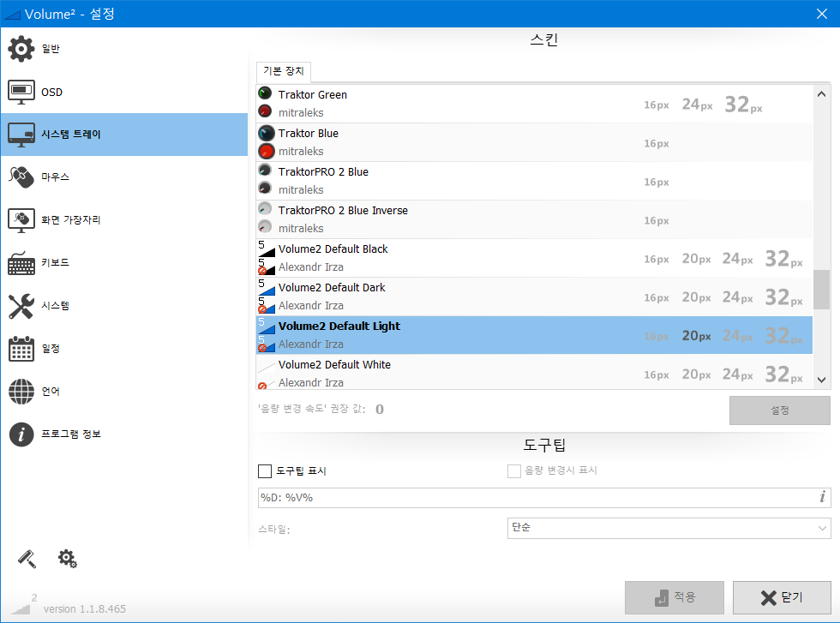This screenshot has width=840, height=623.
Task: Select the TraktorPRO 2 Blue skin name
Action: (x=324, y=172)
